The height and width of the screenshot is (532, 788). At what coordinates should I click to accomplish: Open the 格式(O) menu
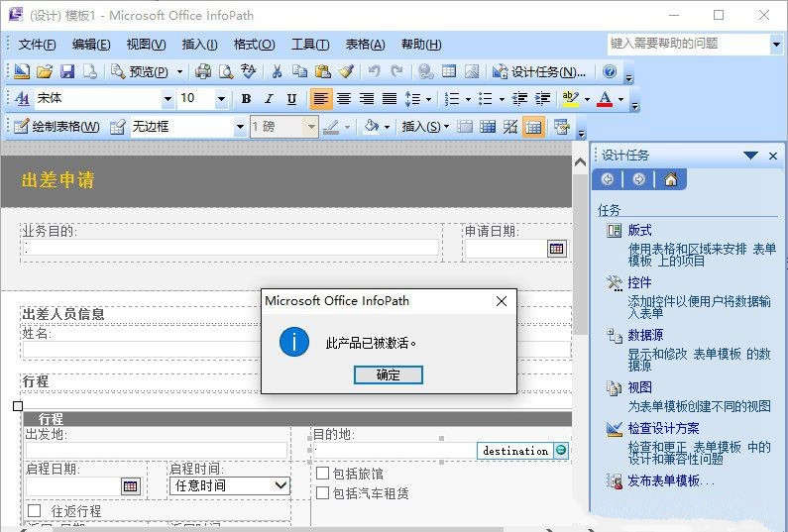click(x=255, y=45)
